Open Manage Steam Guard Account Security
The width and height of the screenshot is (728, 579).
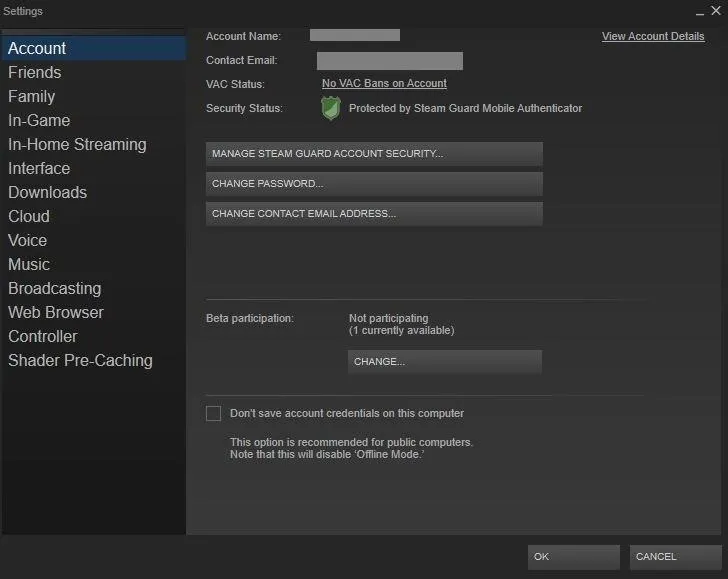click(x=374, y=154)
